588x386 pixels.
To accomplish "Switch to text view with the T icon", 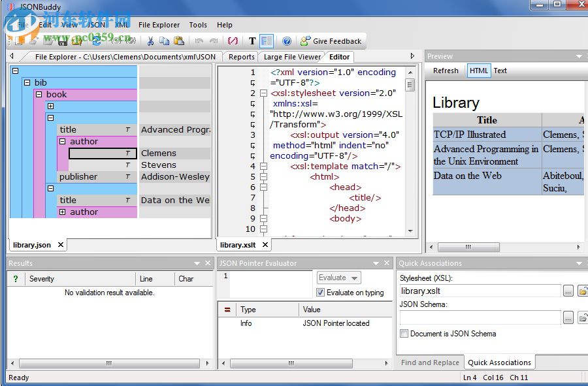I will [x=252, y=40].
